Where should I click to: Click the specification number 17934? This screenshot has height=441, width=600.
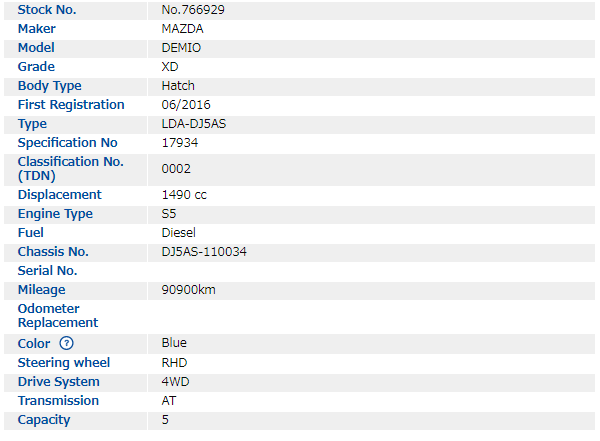(x=180, y=143)
